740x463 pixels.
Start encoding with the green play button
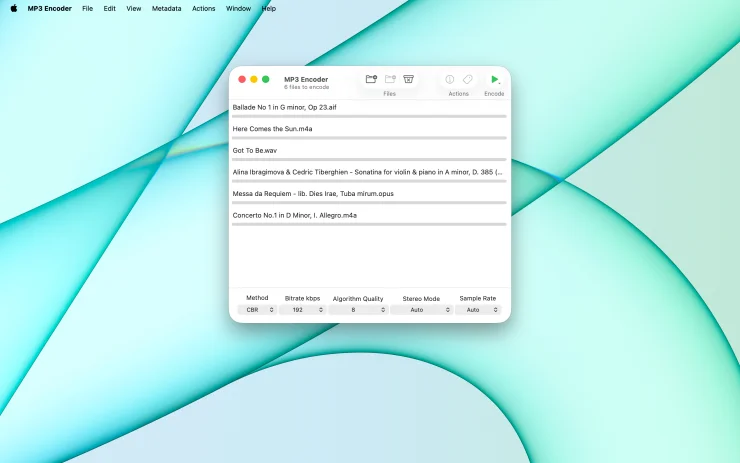[x=495, y=79]
